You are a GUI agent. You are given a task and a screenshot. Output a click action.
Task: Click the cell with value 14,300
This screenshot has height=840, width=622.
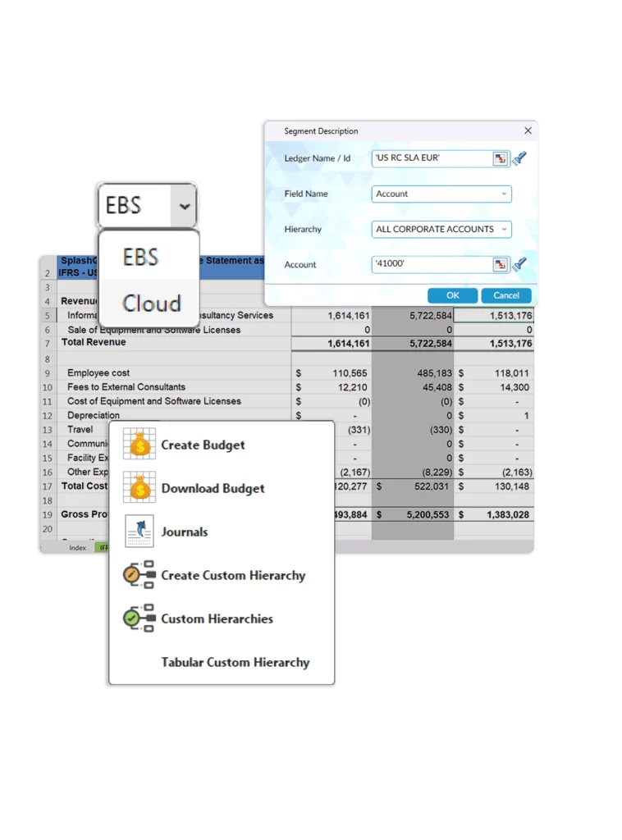coord(494,387)
